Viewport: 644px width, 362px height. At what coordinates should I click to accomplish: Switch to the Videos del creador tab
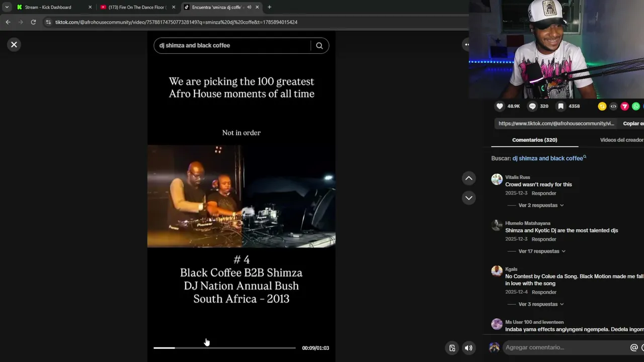pyautogui.click(x=621, y=140)
